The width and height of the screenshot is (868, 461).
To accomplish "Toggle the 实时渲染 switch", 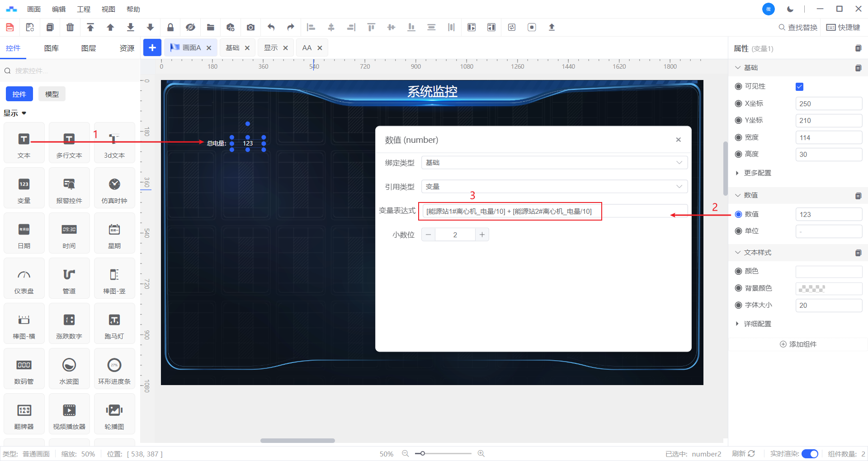I will pyautogui.click(x=809, y=454).
